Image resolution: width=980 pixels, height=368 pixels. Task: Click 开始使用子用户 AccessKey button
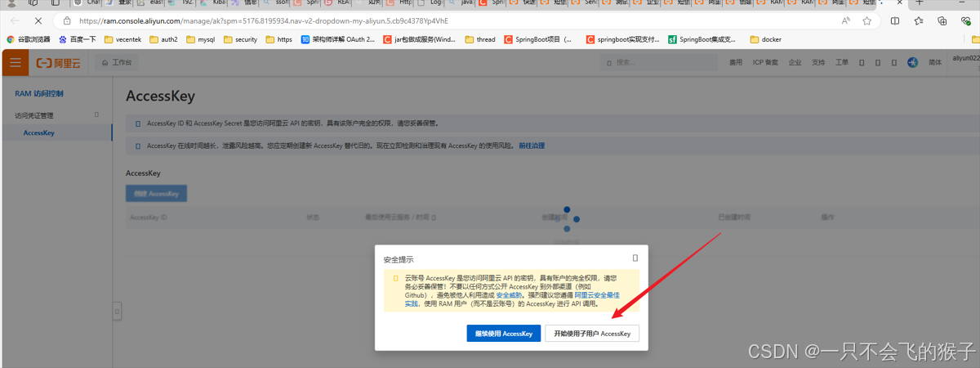(x=592, y=333)
